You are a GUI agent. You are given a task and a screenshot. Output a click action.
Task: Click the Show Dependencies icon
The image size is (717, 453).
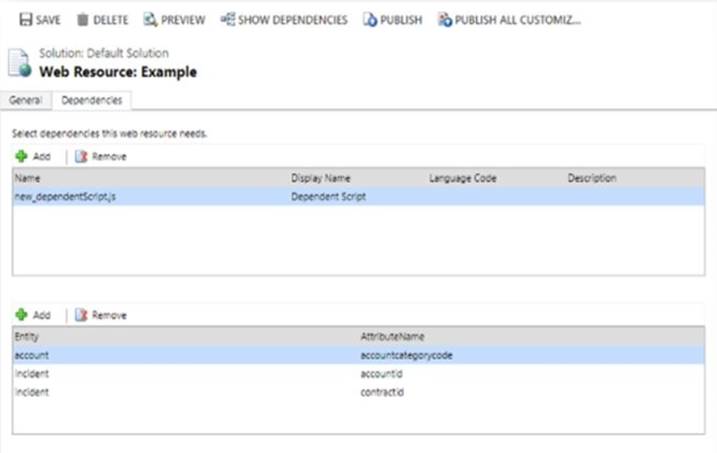tap(228, 20)
